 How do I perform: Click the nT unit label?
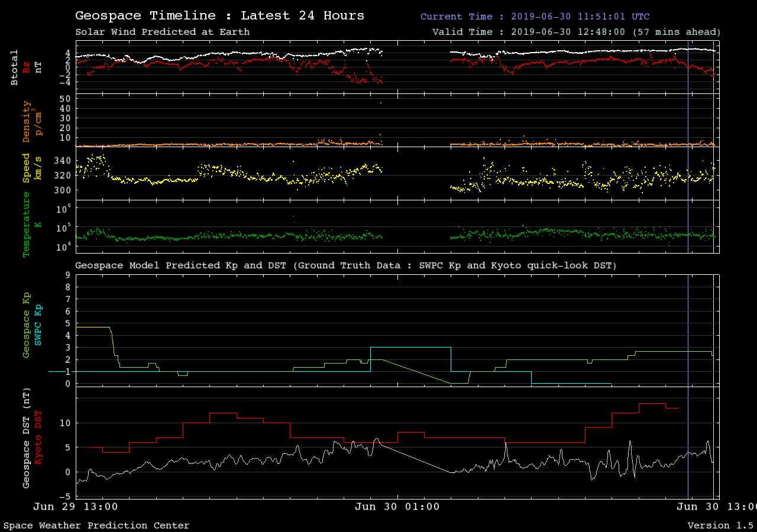pyautogui.click(x=38, y=68)
